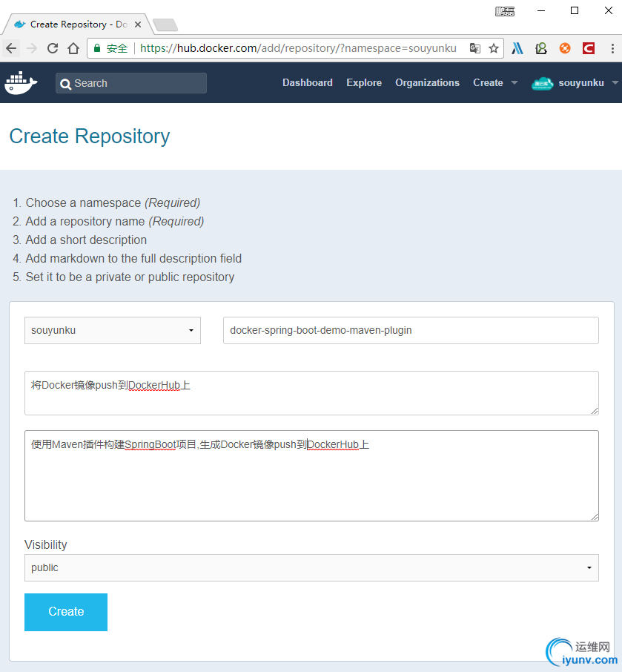Image resolution: width=622 pixels, height=672 pixels.
Task: Maximize the browser window
Action: 575,10
